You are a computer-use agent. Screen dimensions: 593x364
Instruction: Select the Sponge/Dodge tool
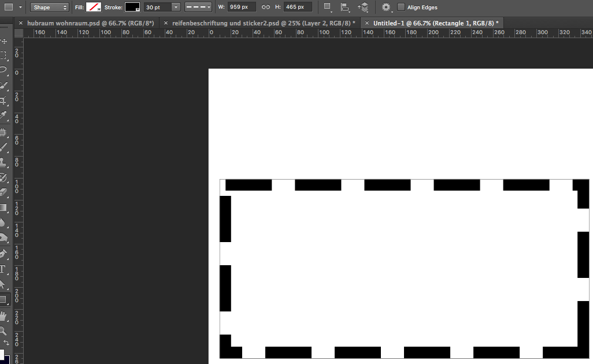(x=3, y=237)
